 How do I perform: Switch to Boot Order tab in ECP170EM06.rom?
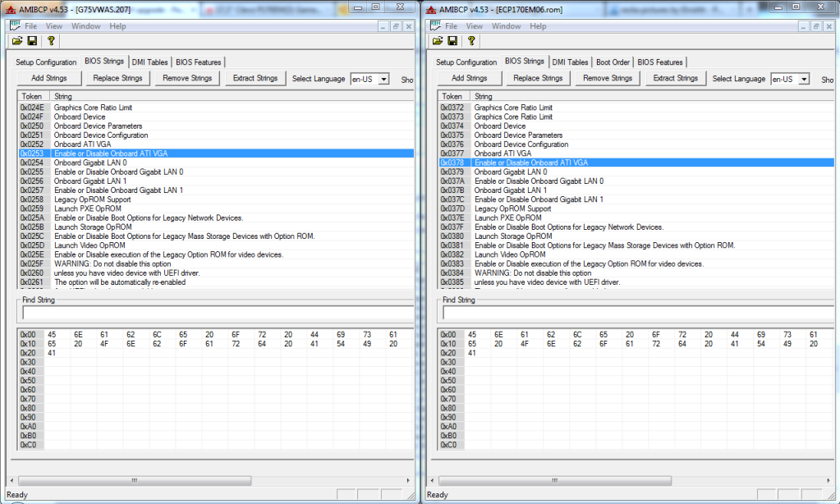(613, 62)
